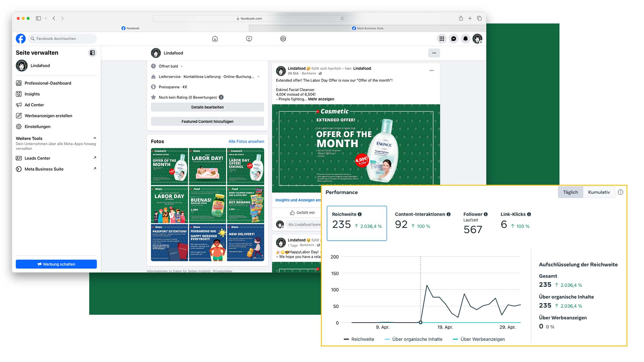
Task: Show Safari tab overview icon
Action: (479, 18)
